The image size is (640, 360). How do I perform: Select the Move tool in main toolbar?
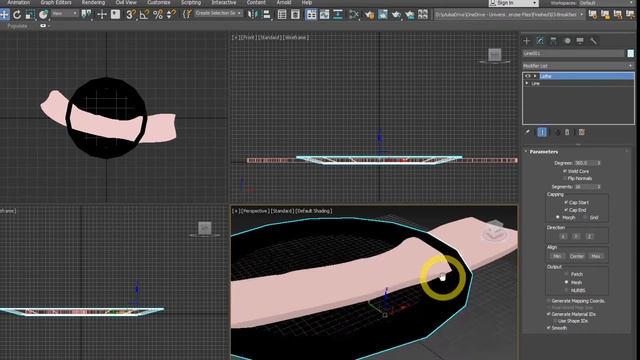pos(4,15)
